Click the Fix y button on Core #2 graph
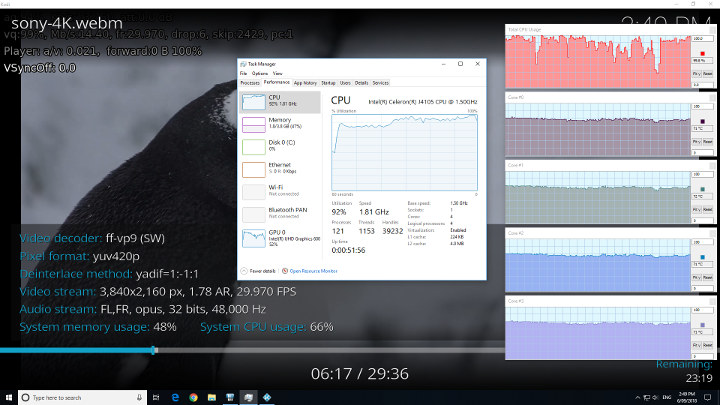 click(x=697, y=277)
